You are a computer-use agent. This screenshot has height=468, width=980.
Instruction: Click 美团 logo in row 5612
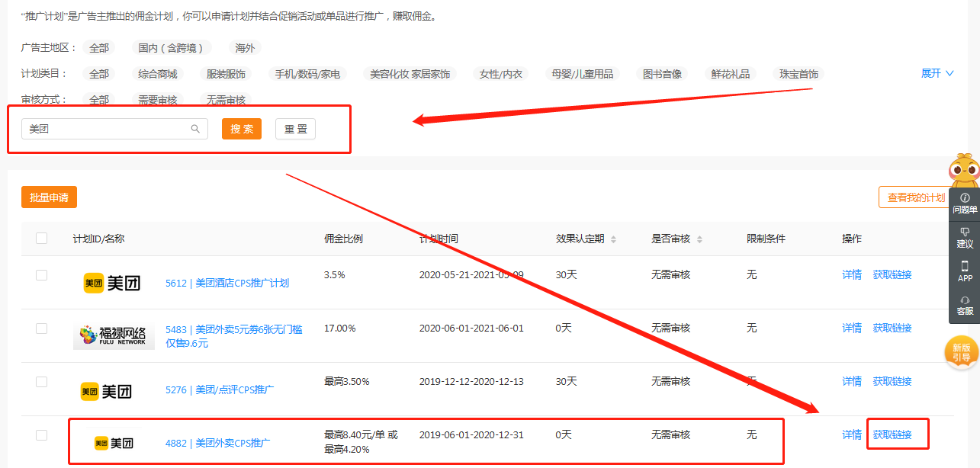111,283
